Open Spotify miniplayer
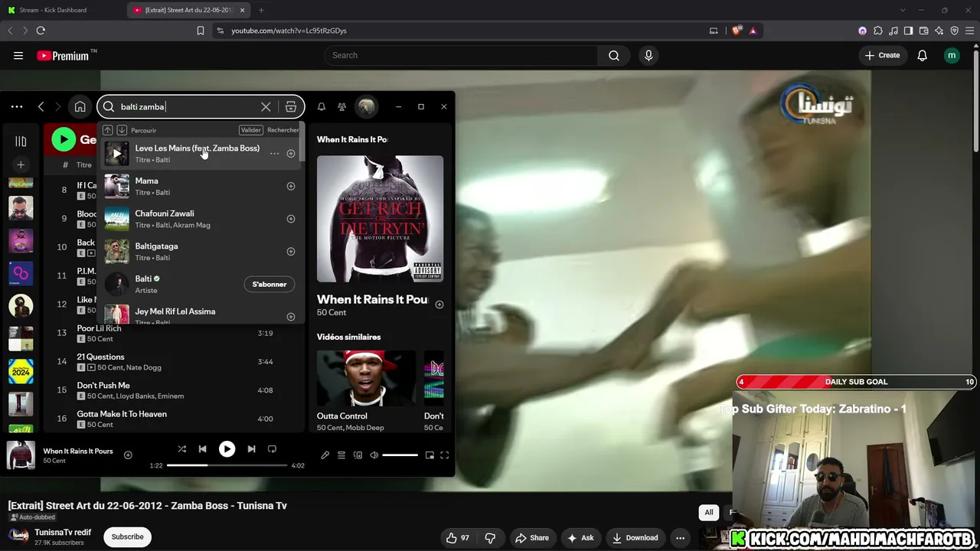 [x=430, y=455]
